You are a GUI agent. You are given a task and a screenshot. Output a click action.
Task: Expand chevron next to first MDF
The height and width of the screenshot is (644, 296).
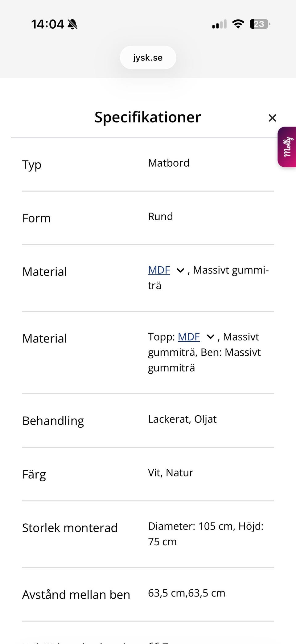click(x=180, y=271)
